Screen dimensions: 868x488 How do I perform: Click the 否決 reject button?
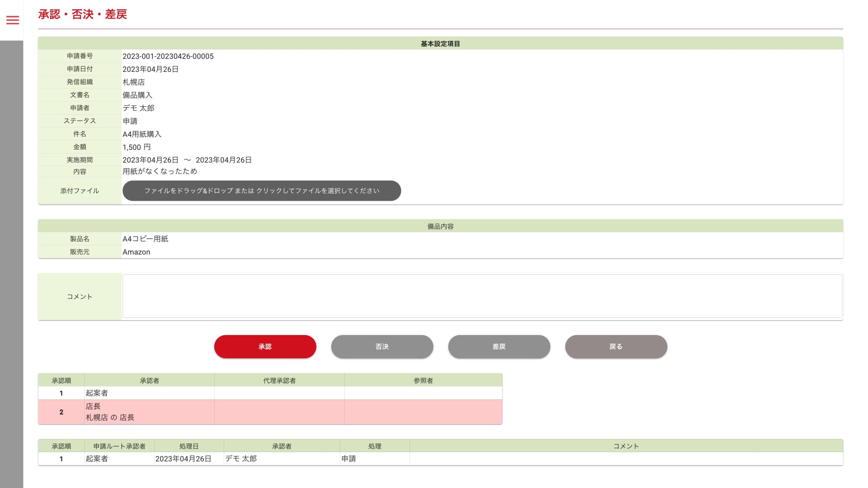[x=382, y=346]
